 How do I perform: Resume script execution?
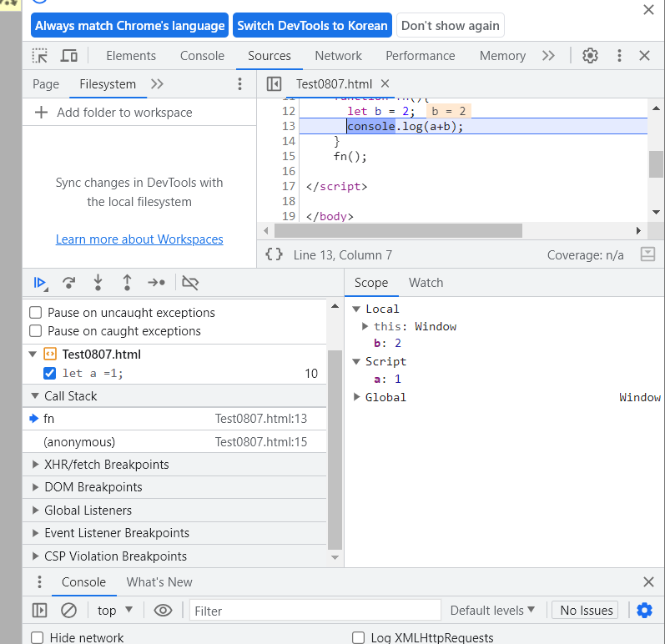click(40, 282)
